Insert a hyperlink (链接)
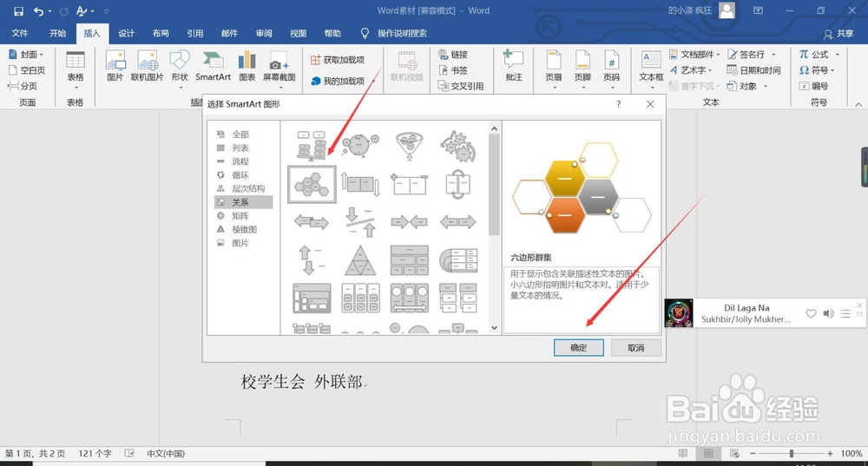This screenshot has height=466, width=868. pos(454,55)
